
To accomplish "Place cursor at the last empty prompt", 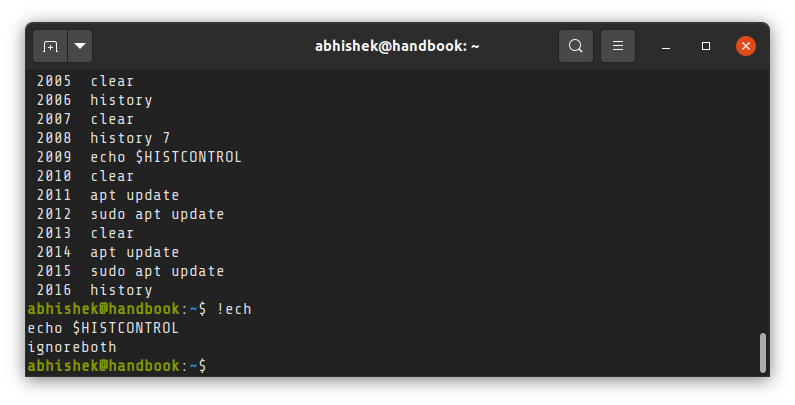I will [x=213, y=366].
